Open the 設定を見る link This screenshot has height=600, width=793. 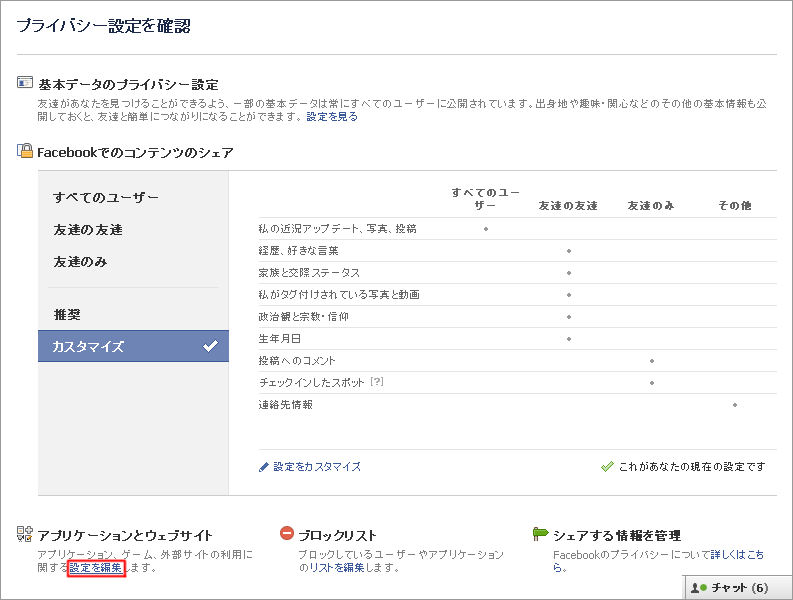[x=332, y=116]
